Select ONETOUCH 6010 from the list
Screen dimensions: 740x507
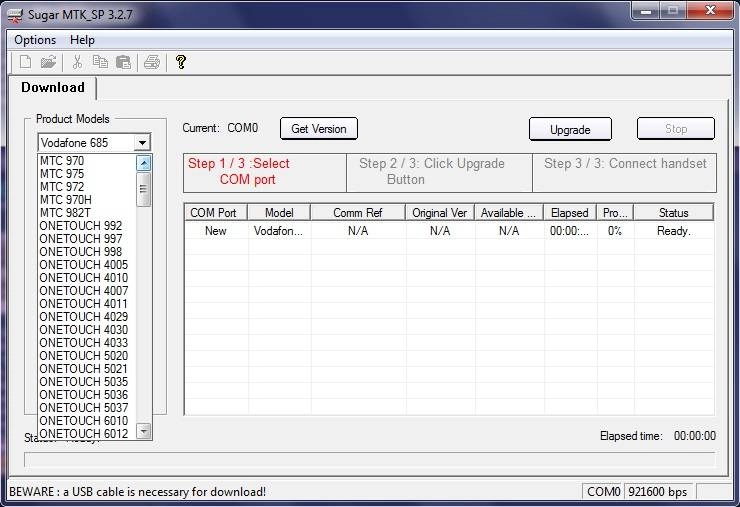coord(87,420)
